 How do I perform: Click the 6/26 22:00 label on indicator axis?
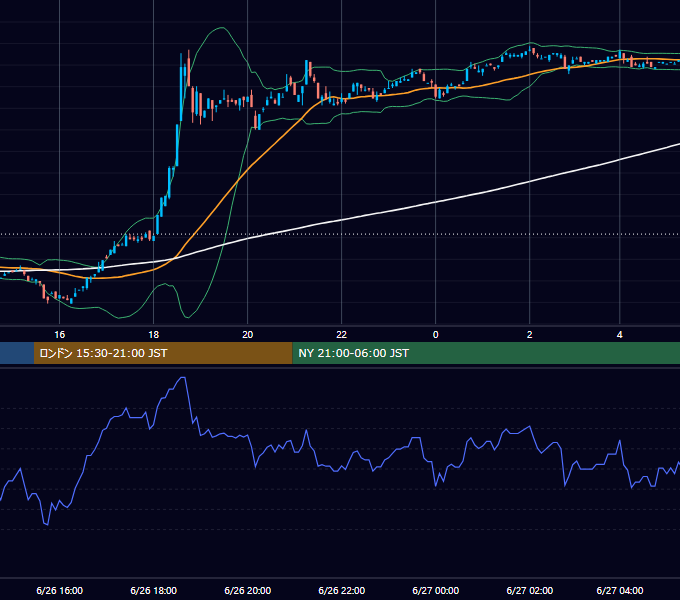click(x=342, y=590)
